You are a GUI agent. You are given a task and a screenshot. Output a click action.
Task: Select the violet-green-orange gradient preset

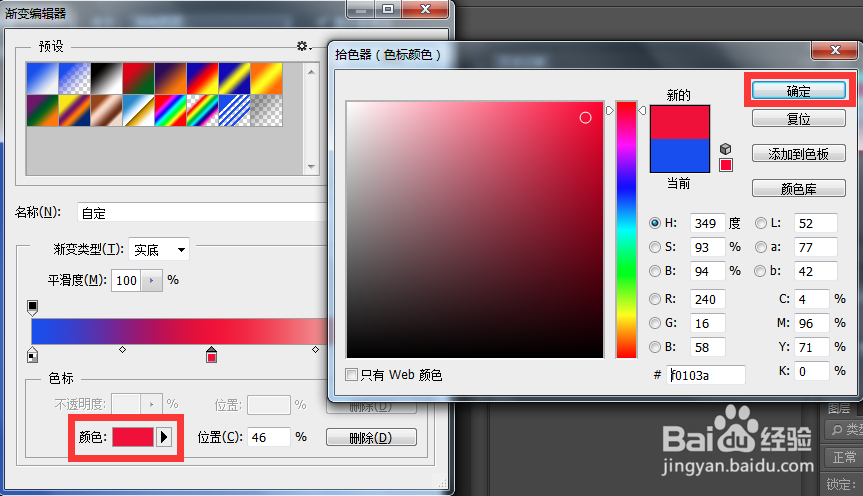coord(42,110)
